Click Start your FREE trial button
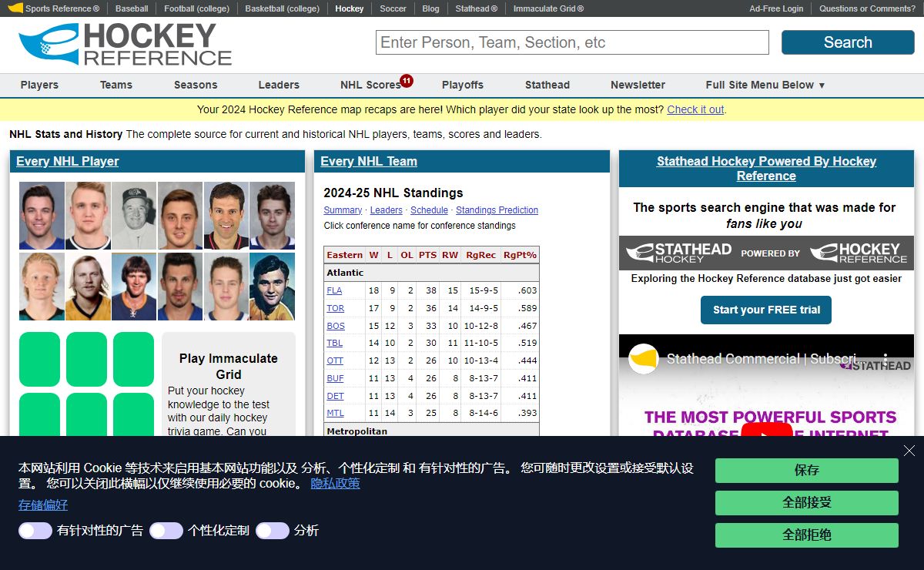The image size is (924, 570). (766, 310)
